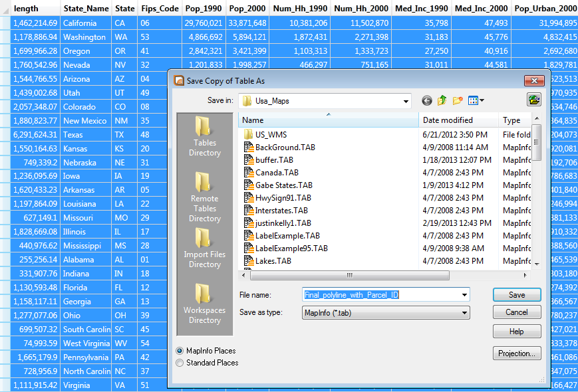Create a new folder
Screen dimensions: 578x392
click(457, 100)
